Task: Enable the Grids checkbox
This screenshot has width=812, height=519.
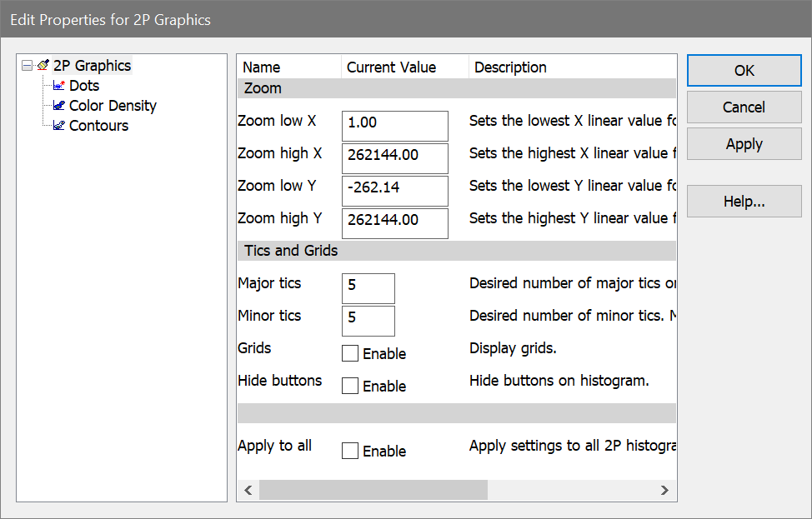Action: [350, 354]
